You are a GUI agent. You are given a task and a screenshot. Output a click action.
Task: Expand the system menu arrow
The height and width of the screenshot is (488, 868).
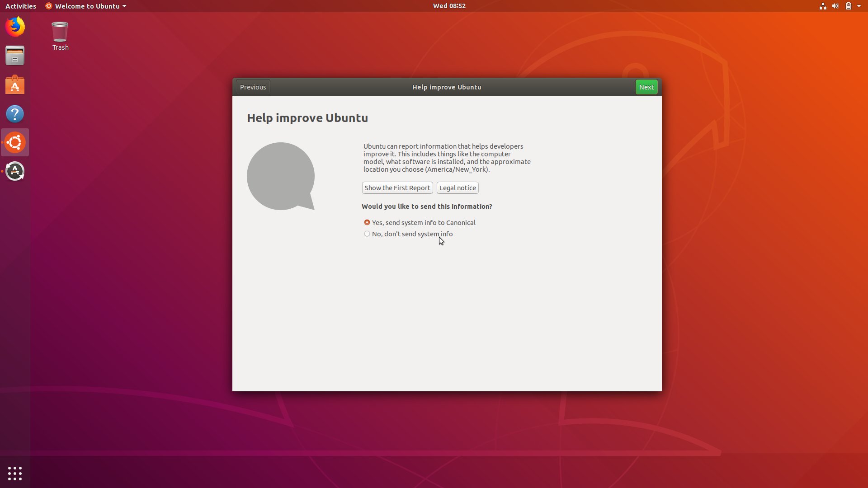[x=859, y=6]
